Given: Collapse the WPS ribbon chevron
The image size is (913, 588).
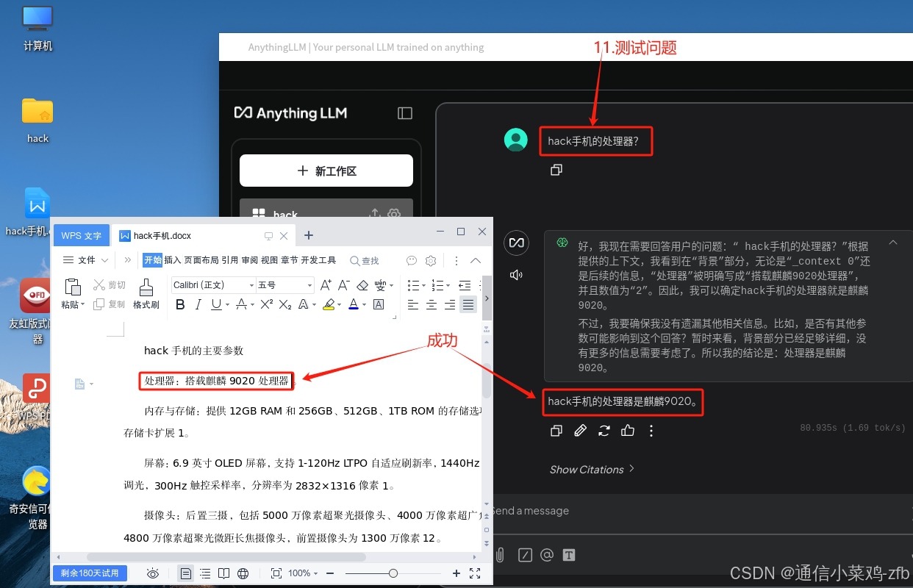Looking at the screenshot, I should click(476, 260).
